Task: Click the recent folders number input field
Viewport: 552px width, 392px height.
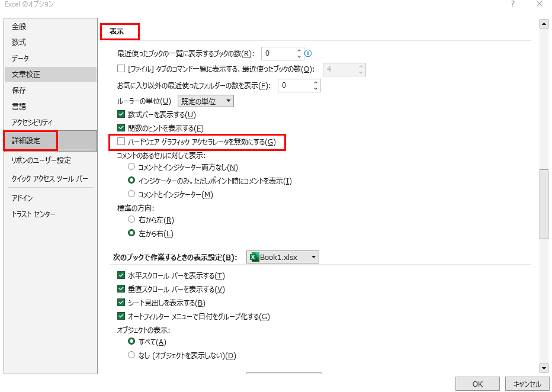Action: [x=293, y=85]
